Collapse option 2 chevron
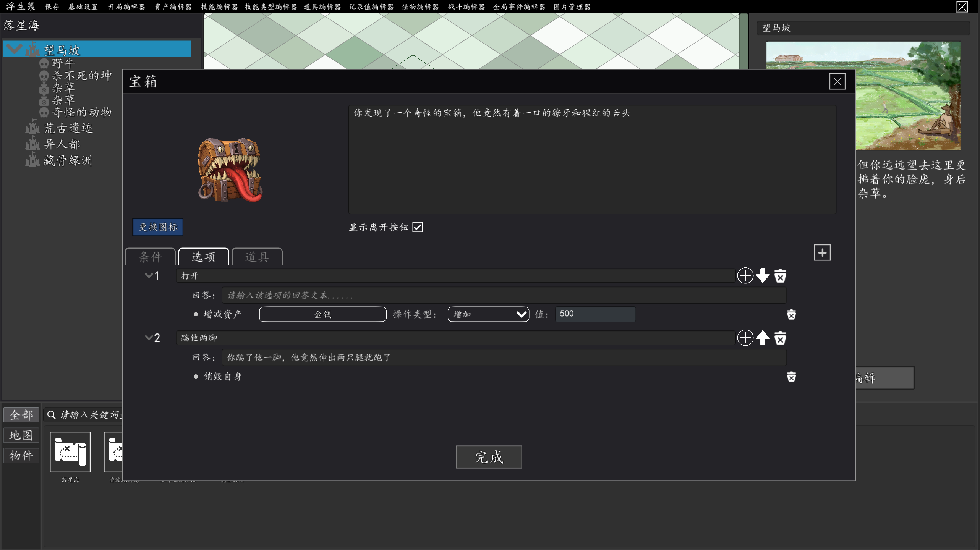Screen dimensions: 980x550 click(149, 338)
